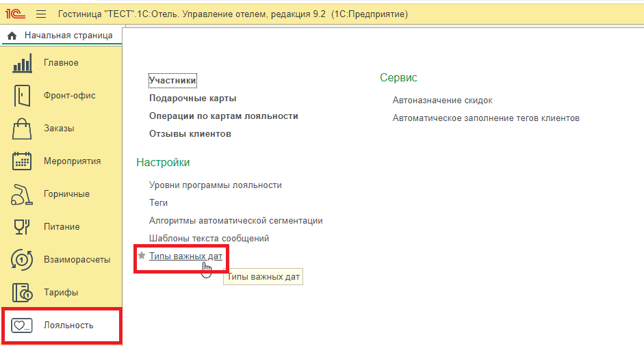Click the Взаиморасчеты circular coin icon

click(22, 260)
